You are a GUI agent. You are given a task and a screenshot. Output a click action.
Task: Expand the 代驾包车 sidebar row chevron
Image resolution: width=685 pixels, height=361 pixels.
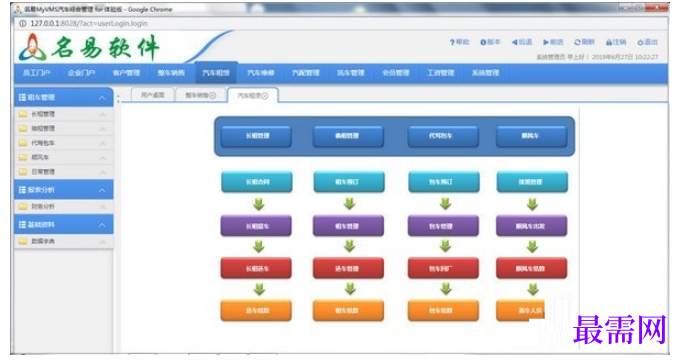tap(103, 143)
